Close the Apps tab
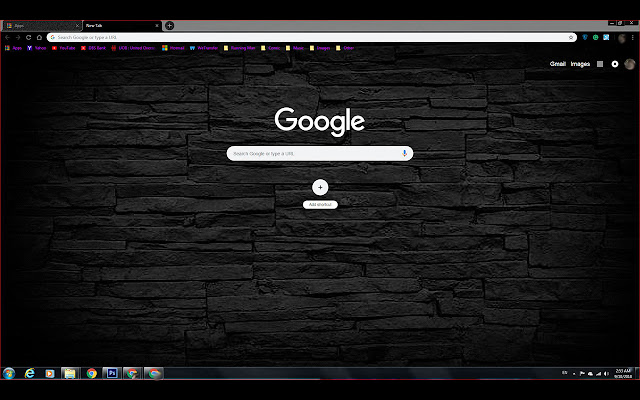 77,25
